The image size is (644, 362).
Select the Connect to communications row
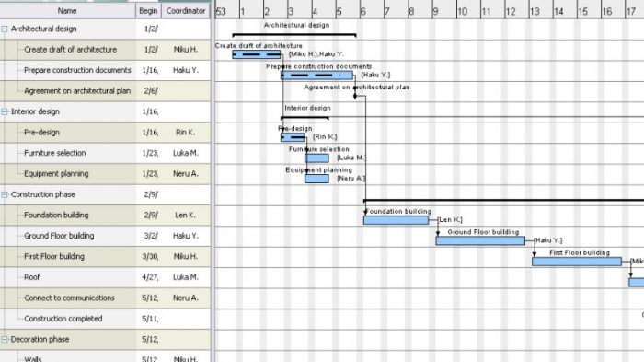coord(105,298)
